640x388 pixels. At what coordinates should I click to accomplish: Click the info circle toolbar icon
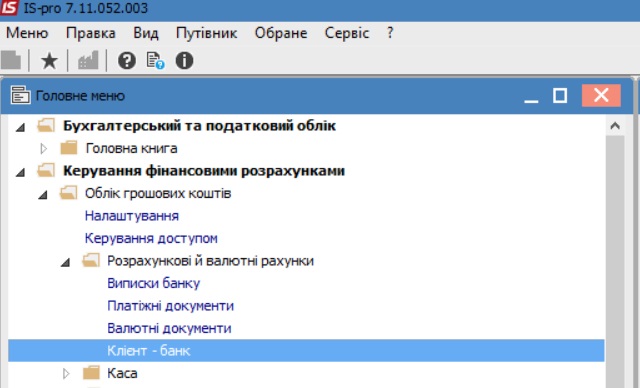[x=184, y=61]
